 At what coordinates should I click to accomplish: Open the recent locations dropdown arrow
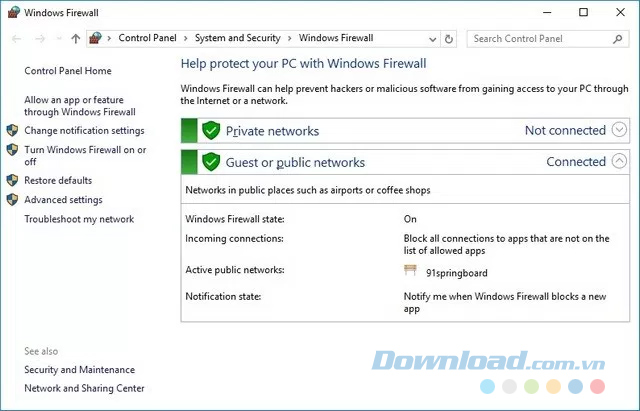(x=59, y=39)
